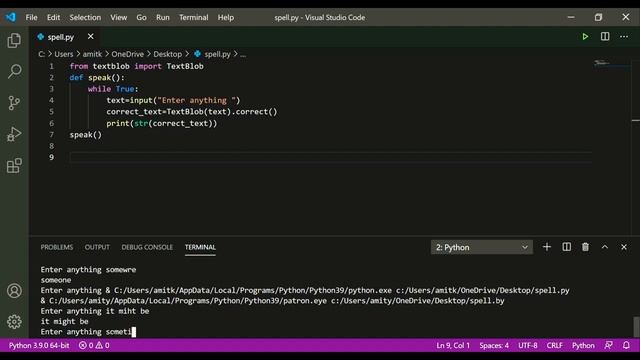The height and width of the screenshot is (360, 640).
Task: Open errors and warnings count in status bar
Action: (x=94, y=345)
